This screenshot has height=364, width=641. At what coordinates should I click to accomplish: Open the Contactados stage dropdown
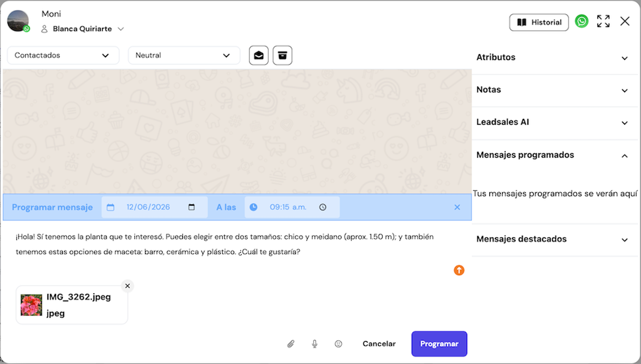(x=63, y=55)
